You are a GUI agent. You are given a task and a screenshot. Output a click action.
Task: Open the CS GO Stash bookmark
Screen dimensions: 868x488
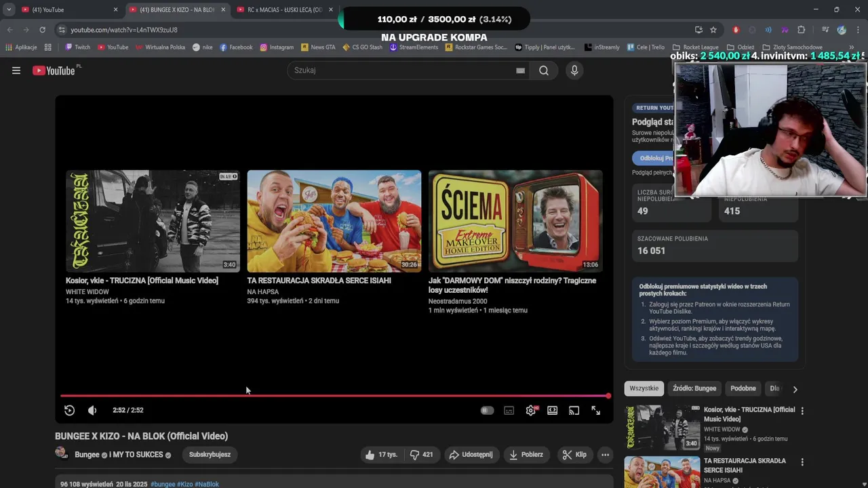click(x=363, y=47)
